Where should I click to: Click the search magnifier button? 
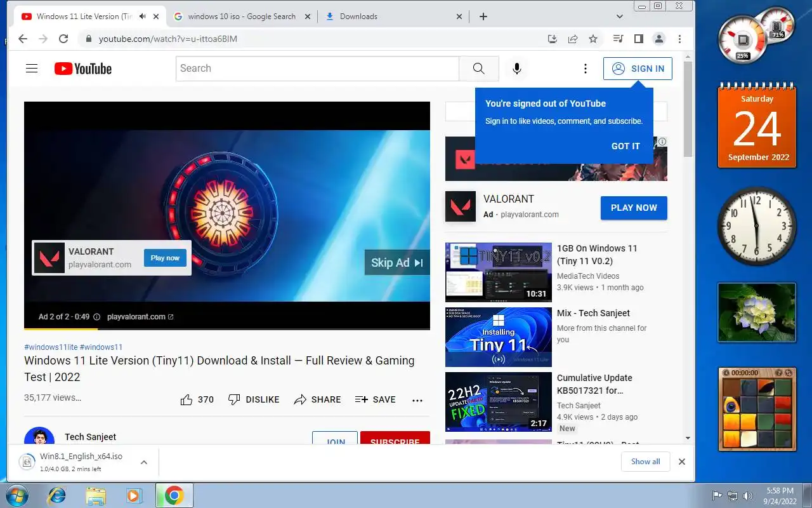[x=479, y=69]
